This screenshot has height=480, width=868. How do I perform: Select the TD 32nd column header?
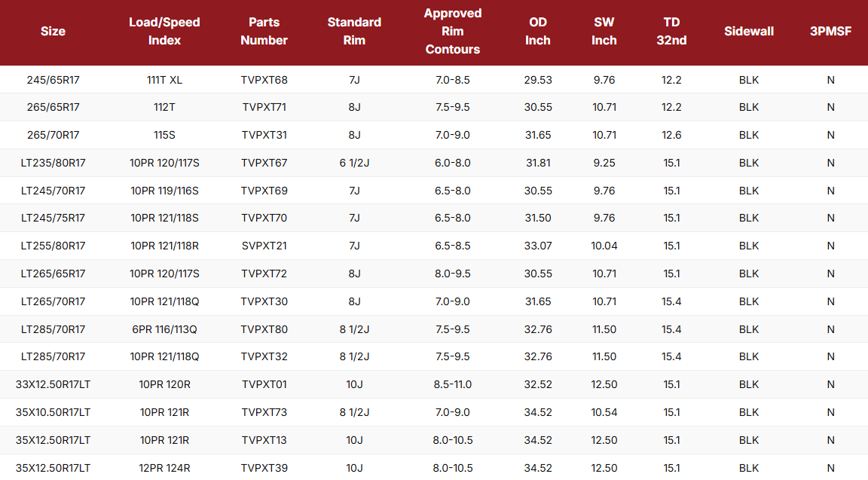671,32
